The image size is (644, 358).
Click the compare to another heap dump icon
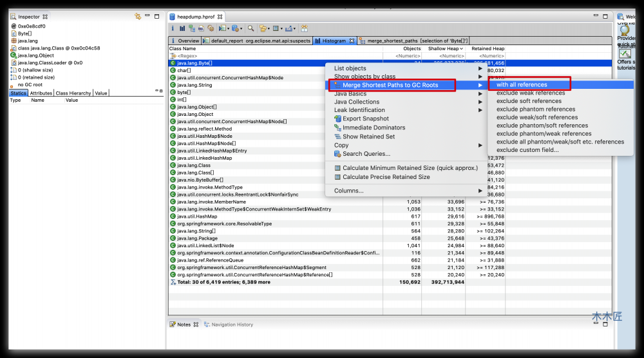(x=305, y=28)
